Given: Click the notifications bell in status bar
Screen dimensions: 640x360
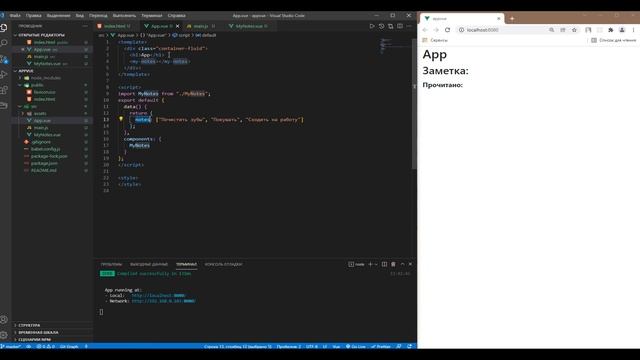Looking at the screenshot, I should [409, 347].
